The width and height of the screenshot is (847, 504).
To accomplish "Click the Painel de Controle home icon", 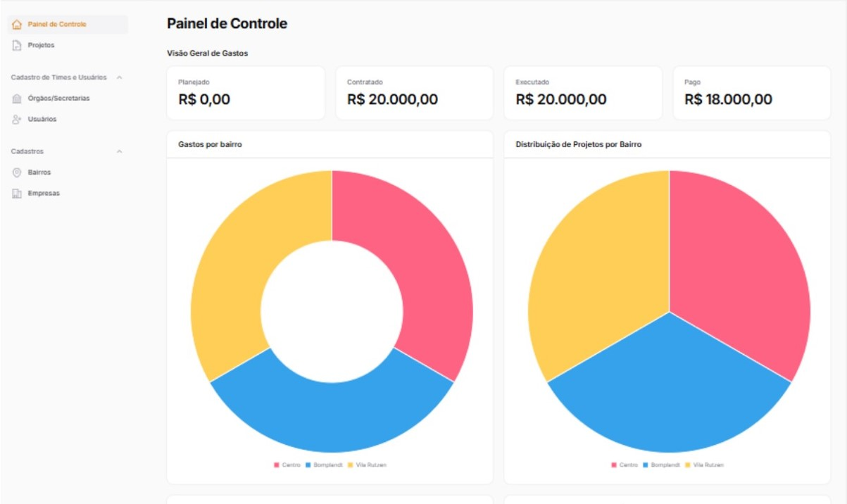I will [x=17, y=25].
